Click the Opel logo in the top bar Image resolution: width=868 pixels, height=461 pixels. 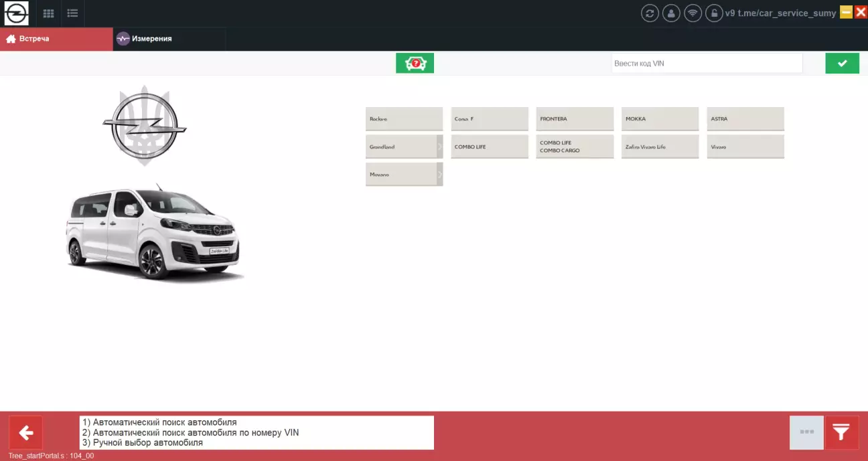(x=17, y=13)
